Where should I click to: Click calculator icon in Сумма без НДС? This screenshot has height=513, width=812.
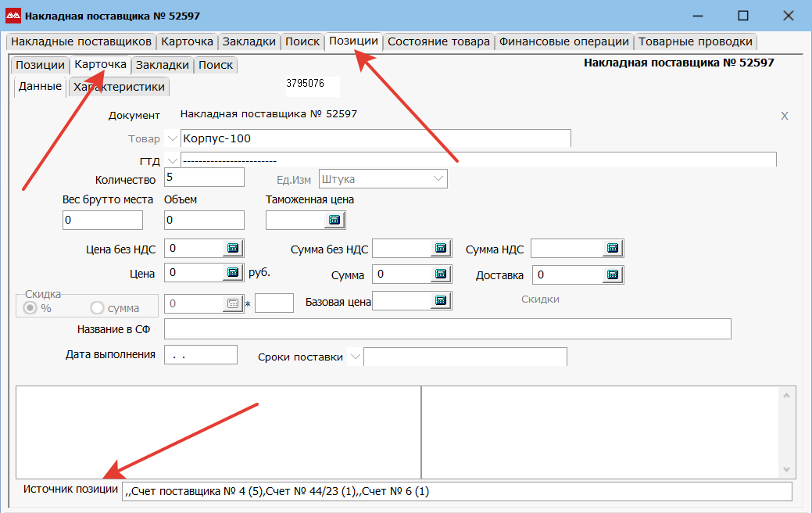[x=441, y=249]
